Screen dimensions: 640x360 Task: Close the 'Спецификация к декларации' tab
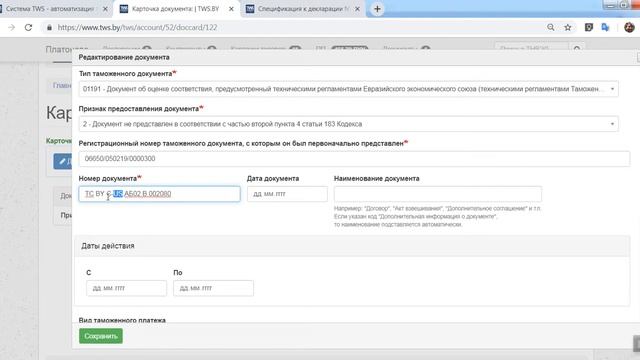(357, 9)
